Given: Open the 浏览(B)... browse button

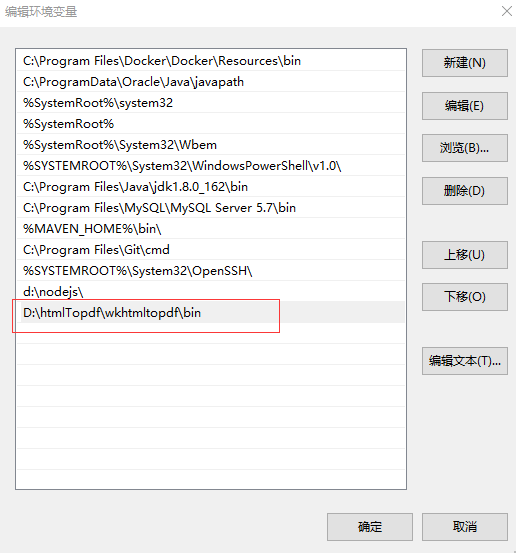Looking at the screenshot, I should coord(465,148).
